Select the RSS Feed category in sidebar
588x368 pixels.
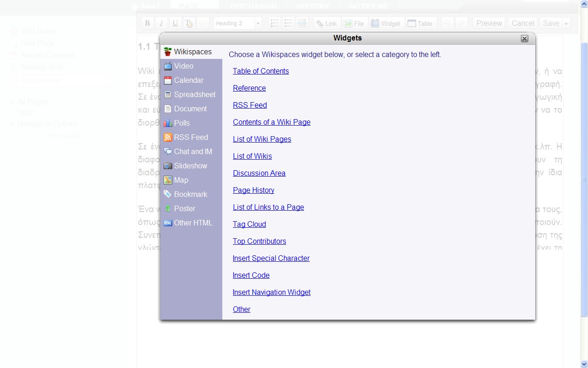click(191, 138)
